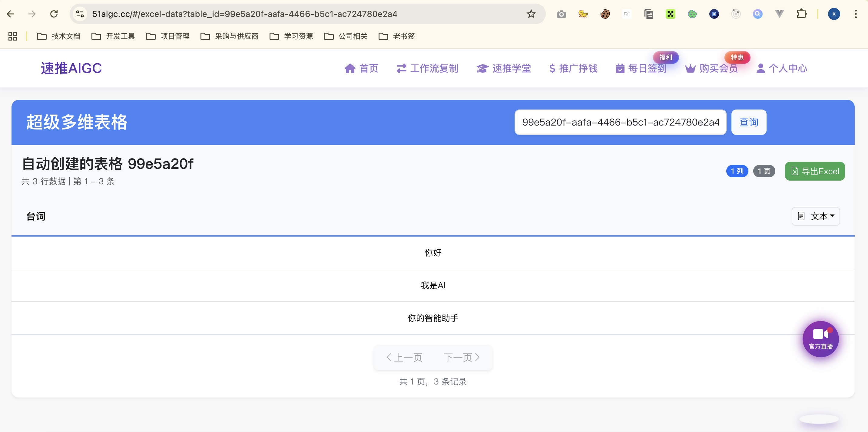
Task: Go to 首页 in the navigation
Action: click(362, 68)
